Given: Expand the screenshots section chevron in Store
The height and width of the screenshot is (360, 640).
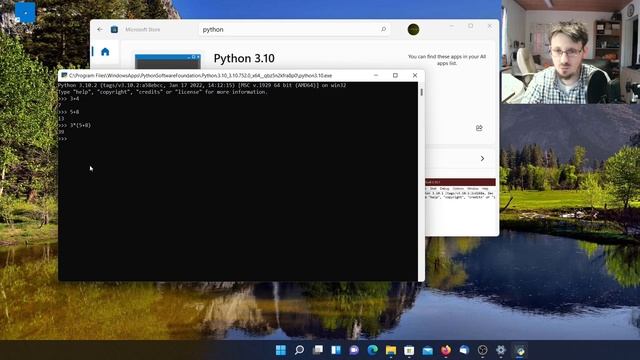Looking at the screenshot, I should pyautogui.click(x=482, y=158).
